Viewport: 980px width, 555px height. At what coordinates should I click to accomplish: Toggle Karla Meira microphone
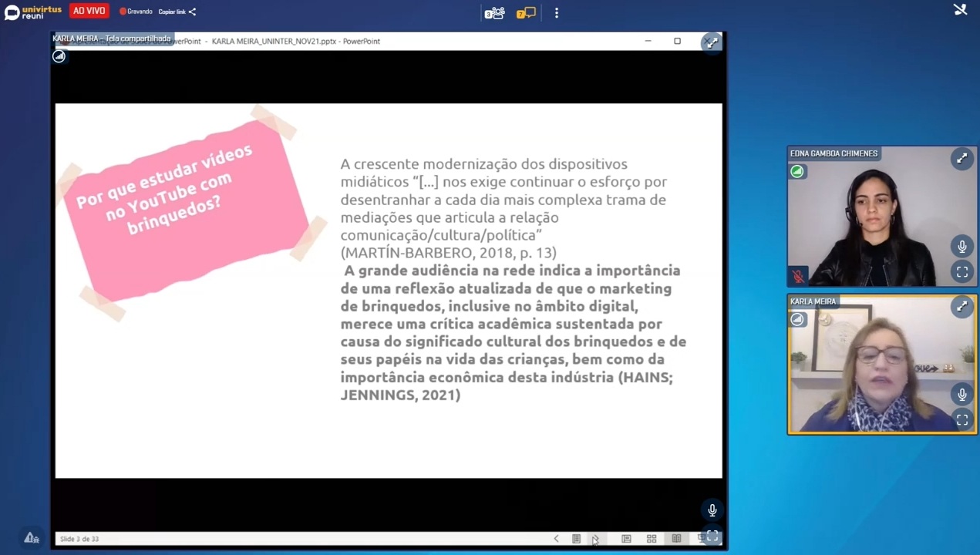coord(961,395)
